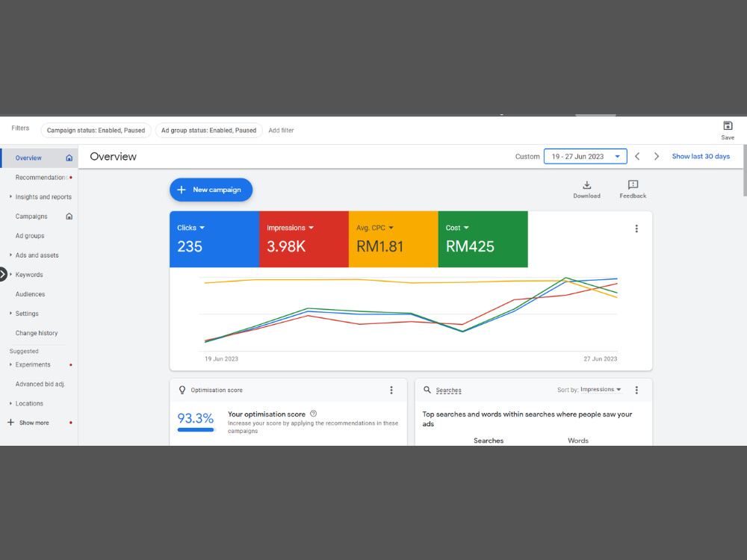Open the metrics chart three-dot menu

click(636, 228)
